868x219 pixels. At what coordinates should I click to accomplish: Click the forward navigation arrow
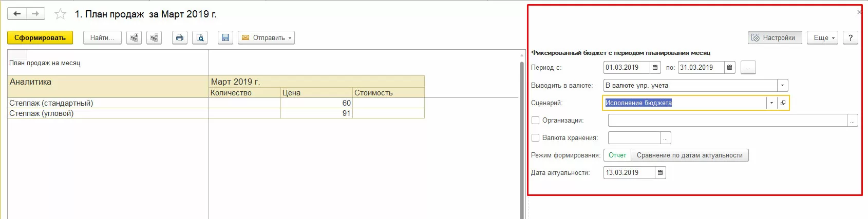tap(35, 14)
